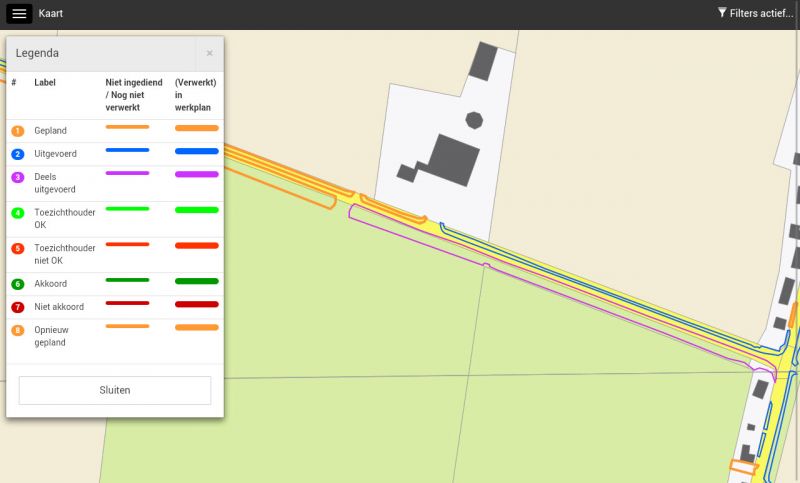Click the Uitgevoerd thick blue line swatch
The image size is (800, 483).
(x=196, y=151)
